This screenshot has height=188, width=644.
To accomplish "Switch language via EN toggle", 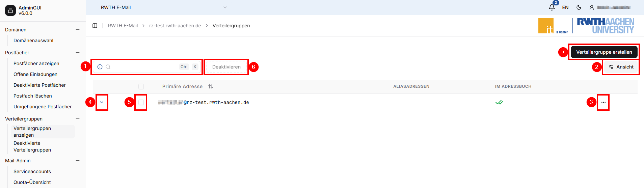I will [x=565, y=7].
